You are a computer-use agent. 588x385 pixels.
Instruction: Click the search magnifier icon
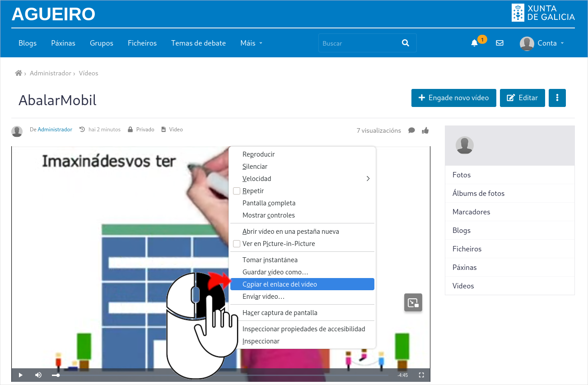pos(406,43)
